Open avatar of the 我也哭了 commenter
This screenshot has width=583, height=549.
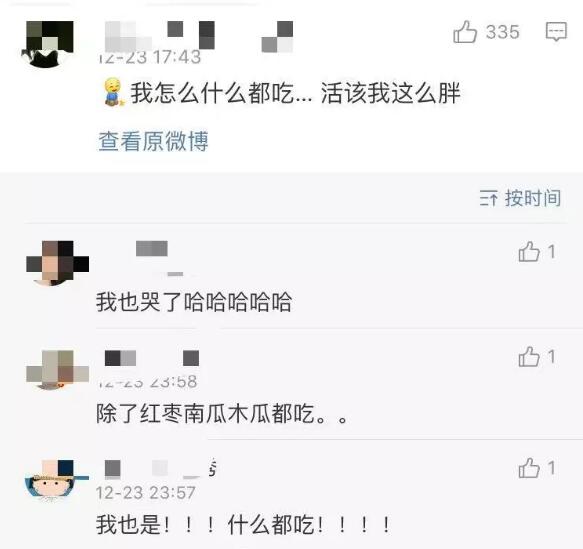pyautogui.click(x=57, y=263)
